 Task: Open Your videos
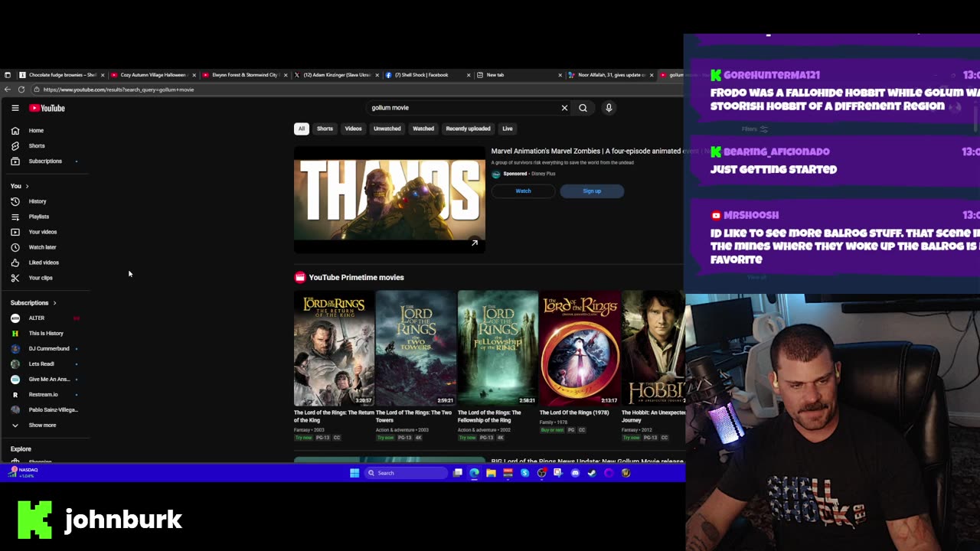click(42, 232)
